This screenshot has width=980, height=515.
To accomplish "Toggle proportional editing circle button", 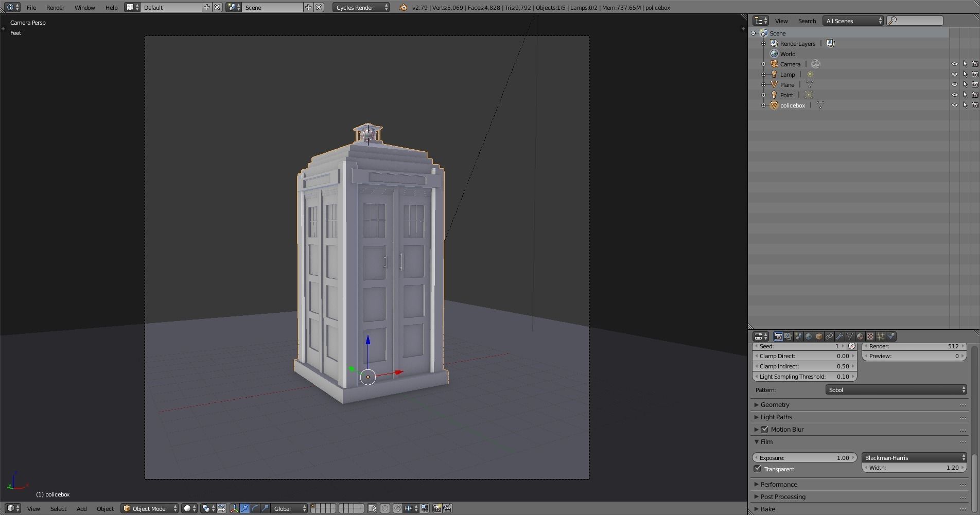I will click(385, 509).
